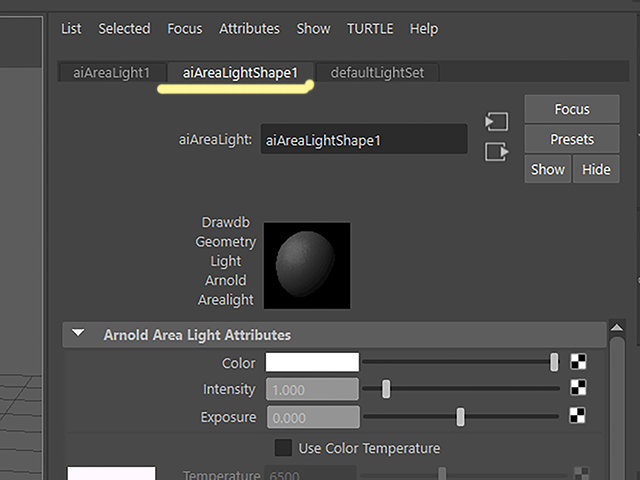Click the Presets button
640x480 pixels.
click(x=572, y=139)
